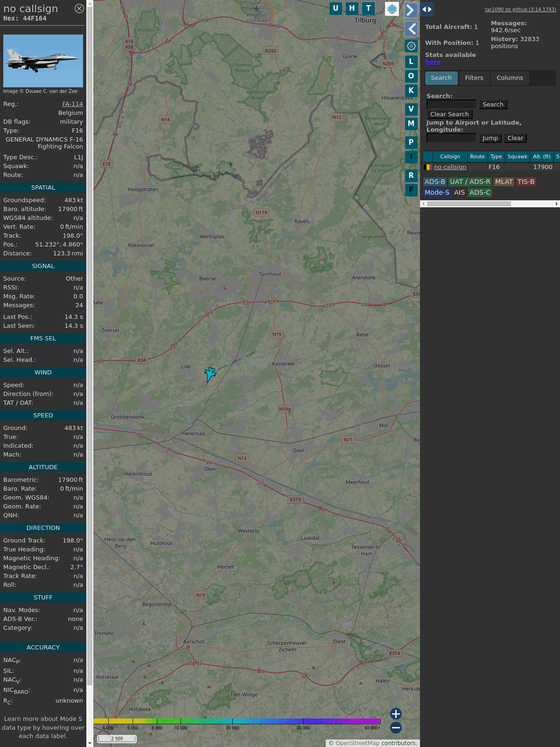The image size is (560, 747).
Task: Sort table by Route column
Action: click(x=477, y=157)
